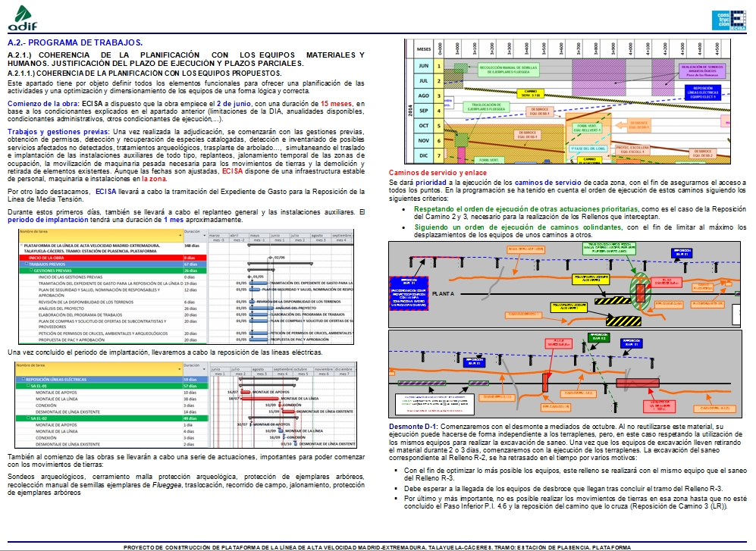Open Nombre de tarea dropdown in Reposición Líneas Eléctricas Gantt

click(x=180, y=369)
